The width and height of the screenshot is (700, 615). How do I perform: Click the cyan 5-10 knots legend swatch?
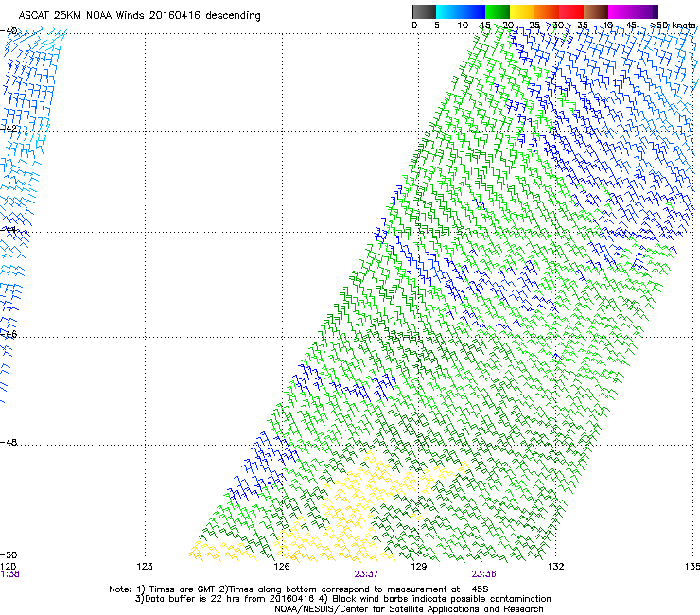pos(448,11)
